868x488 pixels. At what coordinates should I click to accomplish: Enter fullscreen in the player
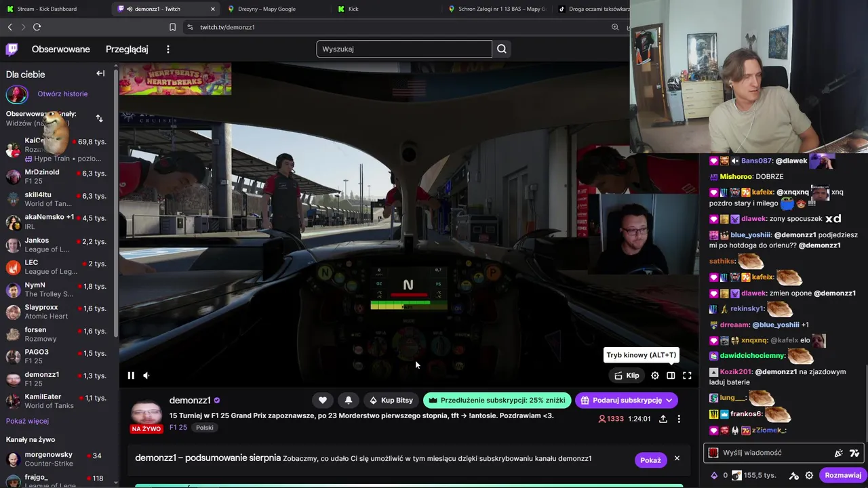coord(687,375)
